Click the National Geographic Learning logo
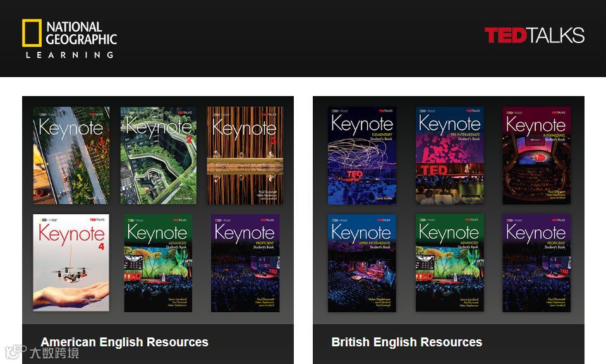Screen dimensions: 606x364 tap(70, 39)
